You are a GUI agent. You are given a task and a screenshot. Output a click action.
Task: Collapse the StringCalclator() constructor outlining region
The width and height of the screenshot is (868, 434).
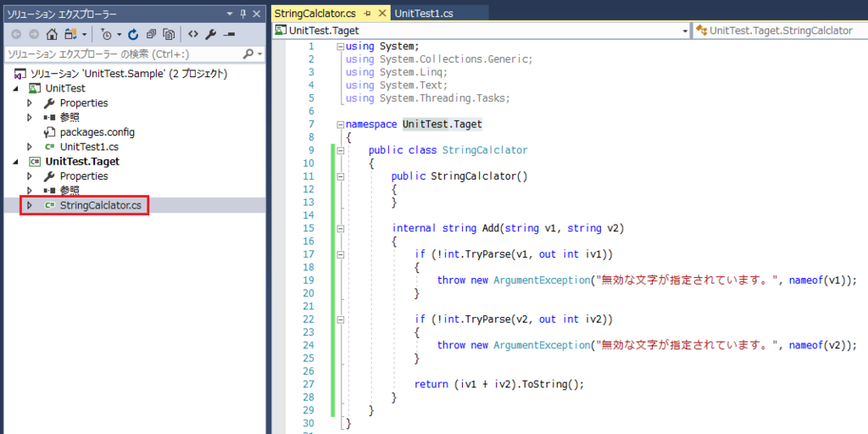pyautogui.click(x=341, y=176)
